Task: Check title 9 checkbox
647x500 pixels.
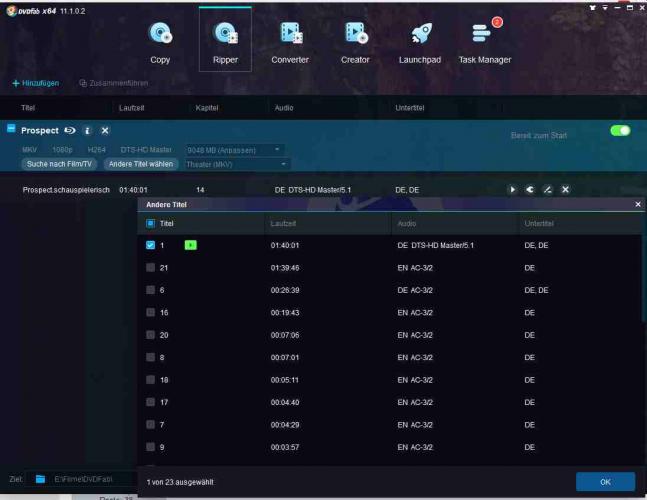Action: click(151, 447)
